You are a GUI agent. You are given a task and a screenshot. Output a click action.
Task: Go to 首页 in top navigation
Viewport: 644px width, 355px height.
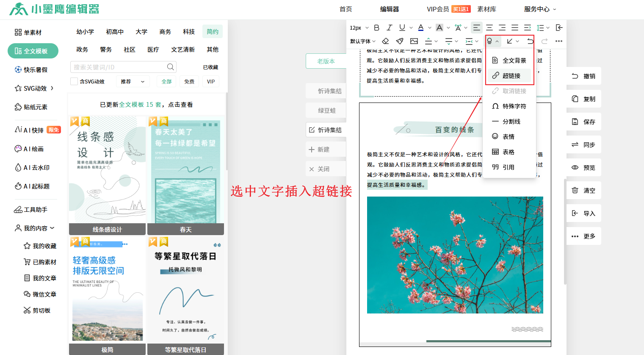(345, 9)
